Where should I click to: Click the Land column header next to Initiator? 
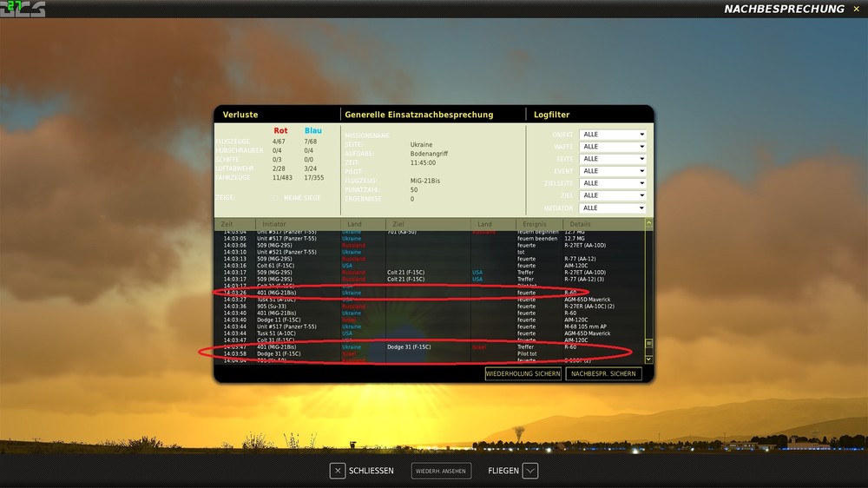(x=354, y=224)
